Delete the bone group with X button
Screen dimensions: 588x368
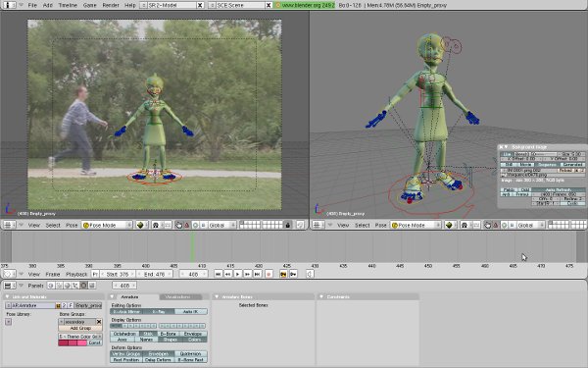tap(99, 322)
